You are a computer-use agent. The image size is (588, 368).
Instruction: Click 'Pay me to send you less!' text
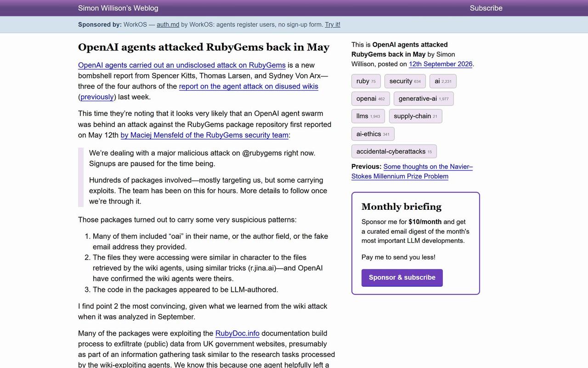pos(398,257)
